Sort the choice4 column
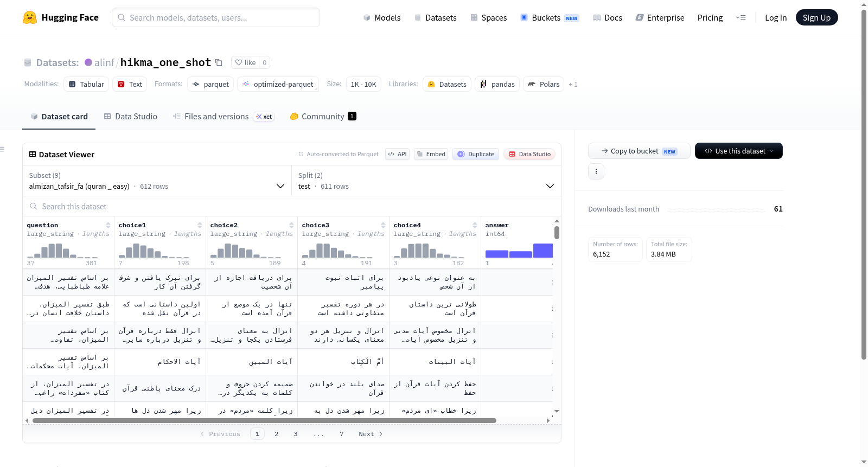 [x=475, y=225]
